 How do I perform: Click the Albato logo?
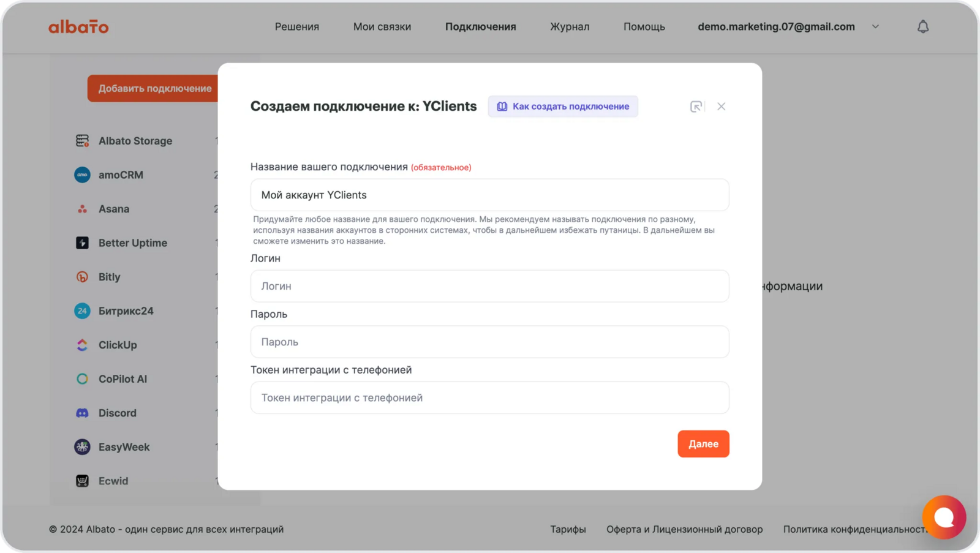click(x=78, y=27)
